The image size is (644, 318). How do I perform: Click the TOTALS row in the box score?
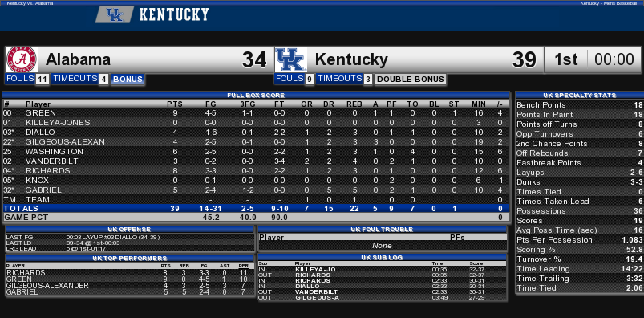pos(256,209)
